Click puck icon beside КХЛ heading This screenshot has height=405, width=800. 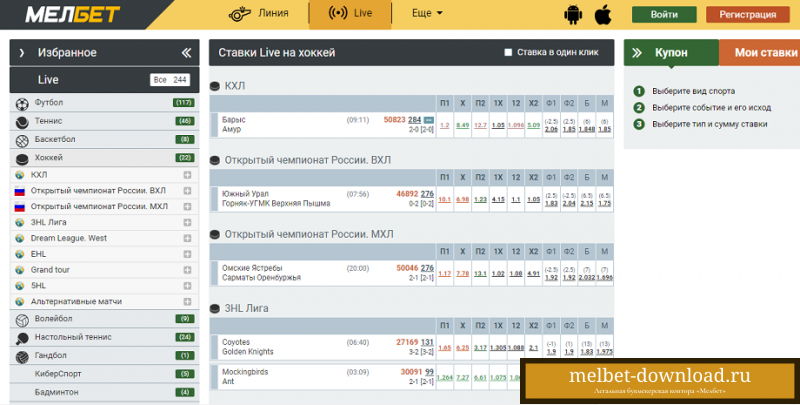(x=215, y=86)
